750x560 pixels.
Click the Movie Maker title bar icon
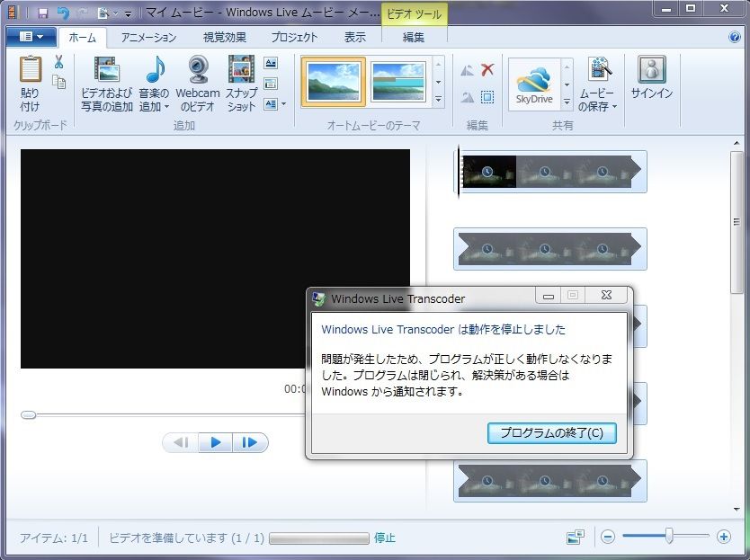point(13,13)
